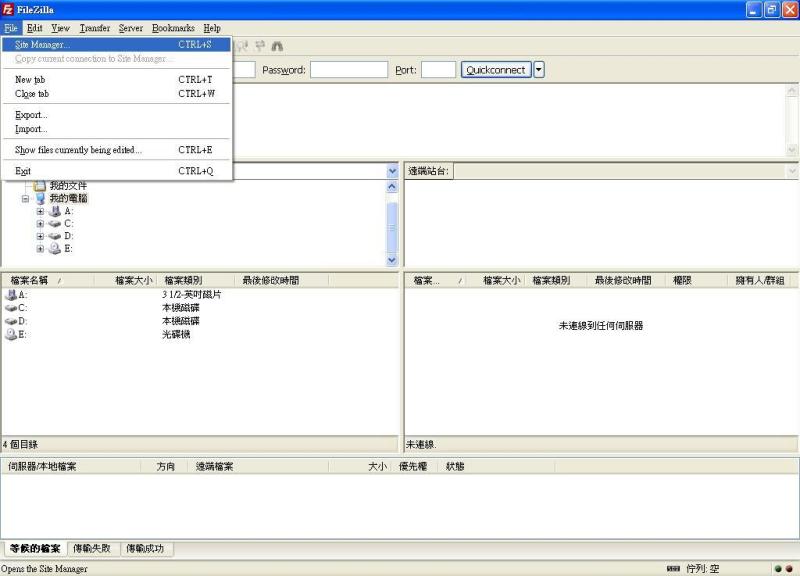
Task: Select the D: drive icon in file list
Action: coord(11,321)
